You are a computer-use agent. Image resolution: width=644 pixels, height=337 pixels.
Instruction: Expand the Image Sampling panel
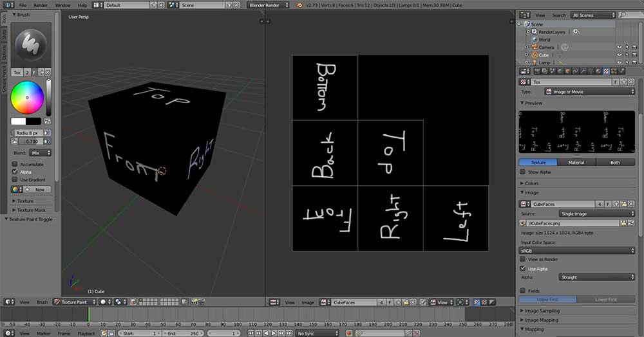[x=544, y=311]
